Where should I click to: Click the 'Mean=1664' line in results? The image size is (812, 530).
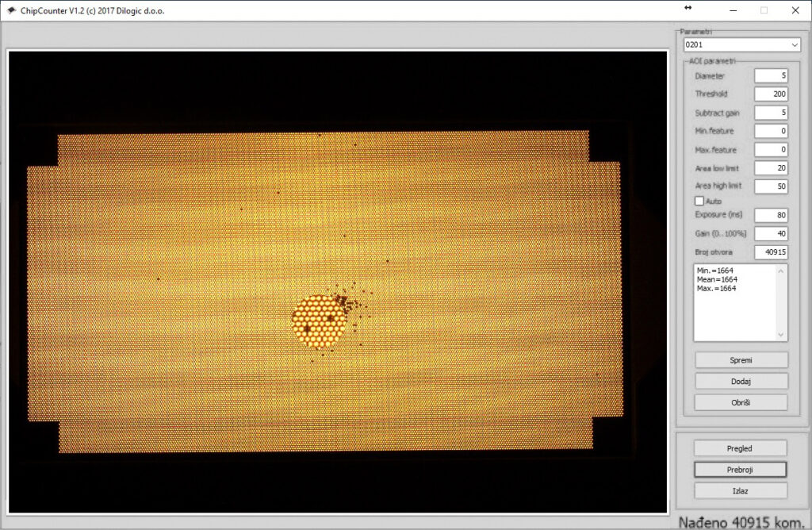pos(717,279)
